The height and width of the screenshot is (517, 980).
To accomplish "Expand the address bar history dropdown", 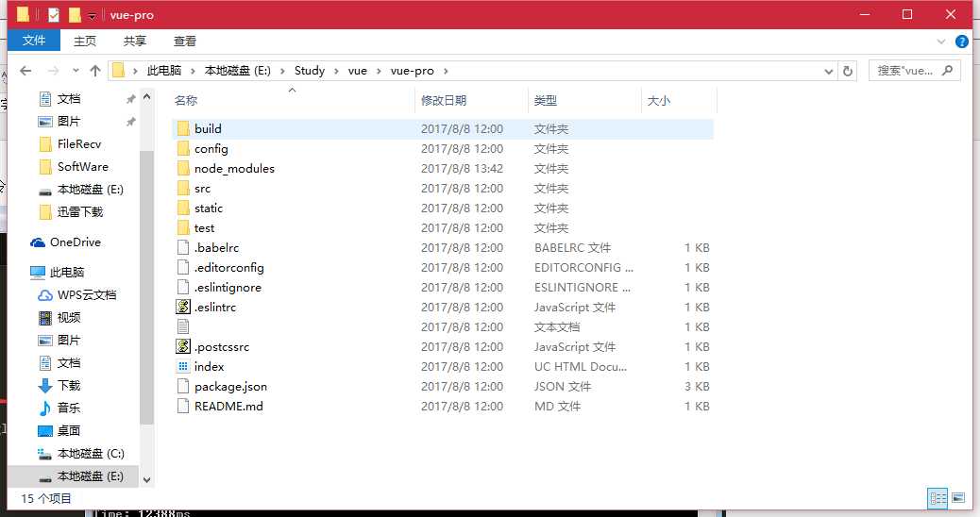I will tap(829, 71).
